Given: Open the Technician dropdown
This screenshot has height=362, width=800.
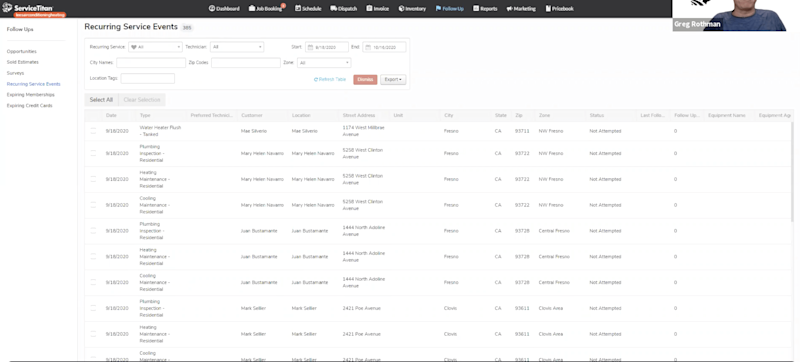Looking at the screenshot, I should pyautogui.click(x=237, y=47).
